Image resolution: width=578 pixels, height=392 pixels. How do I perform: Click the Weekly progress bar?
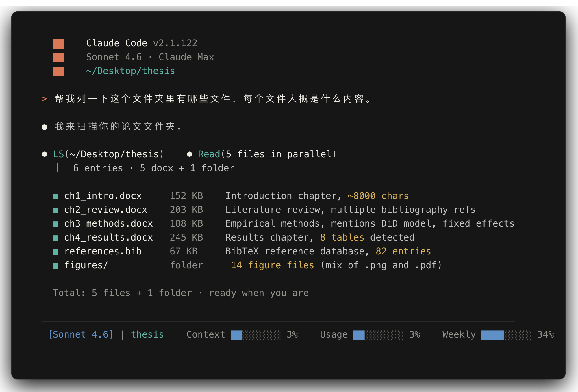[x=506, y=335]
